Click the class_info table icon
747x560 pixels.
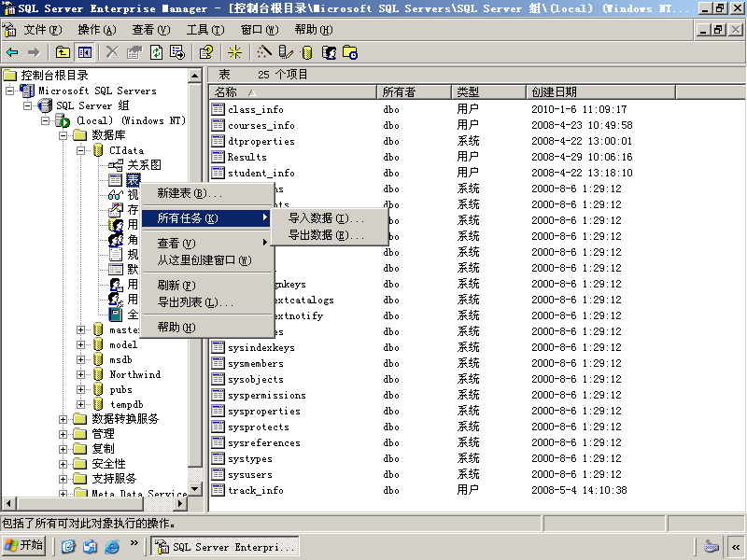[218, 109]
